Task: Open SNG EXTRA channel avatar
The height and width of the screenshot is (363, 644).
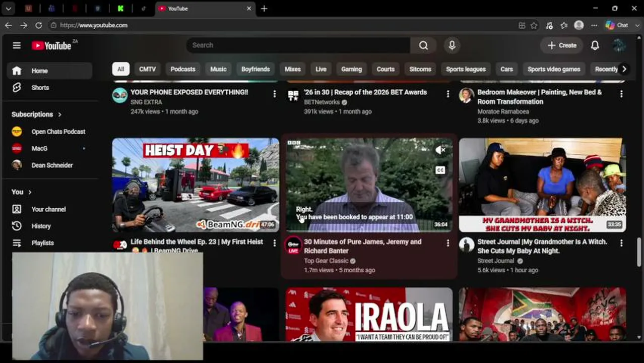Action: (x=120, y=95)
